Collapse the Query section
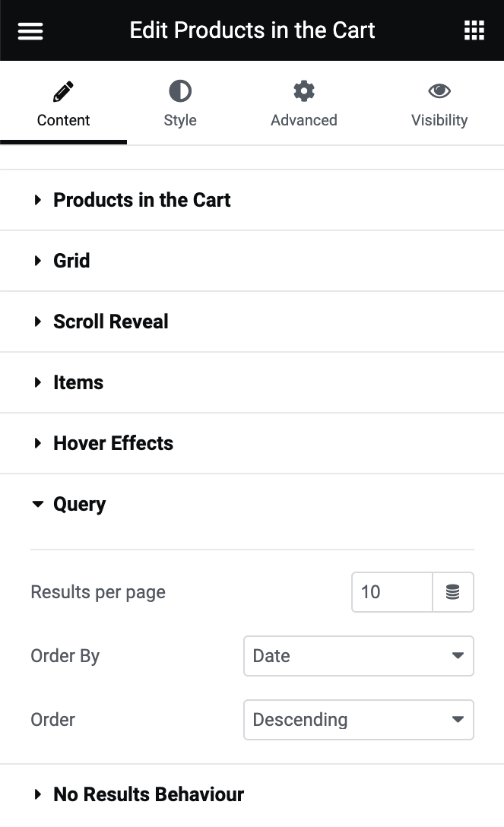The width and height of the screenshot is (504, 827). point(79,504)
